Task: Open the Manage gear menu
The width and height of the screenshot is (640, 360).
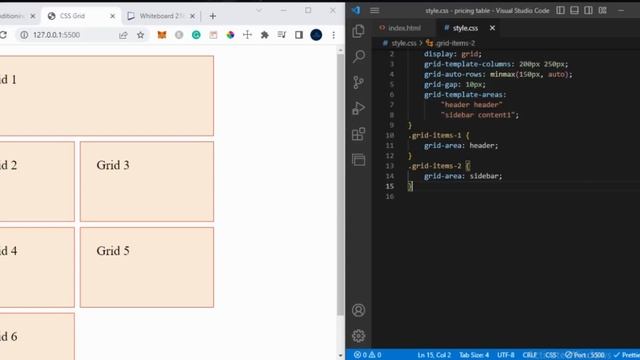Action: [x=358, y=336]
